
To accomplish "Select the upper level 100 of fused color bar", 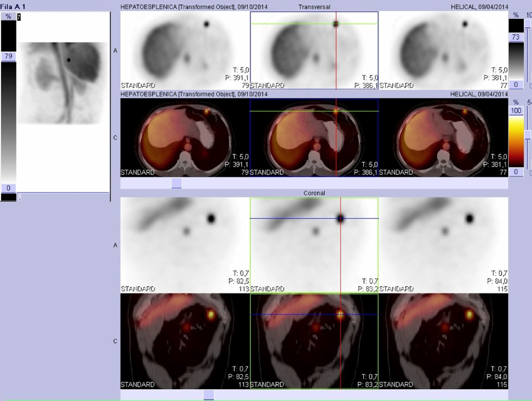I will click(x=516, y=111).
